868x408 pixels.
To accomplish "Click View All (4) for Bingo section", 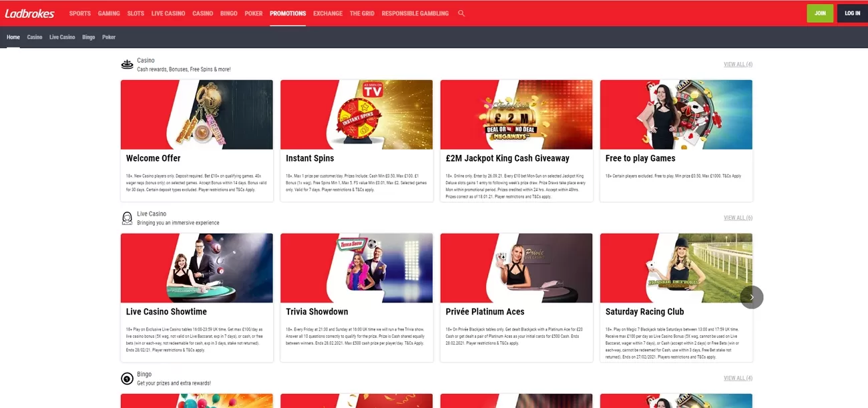I will tap(738, 378).
